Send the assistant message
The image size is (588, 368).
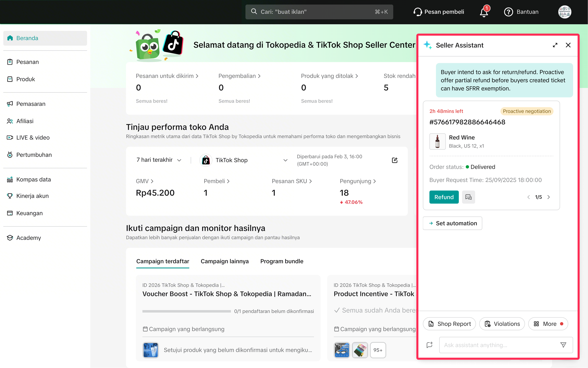(x=563, y=345)
